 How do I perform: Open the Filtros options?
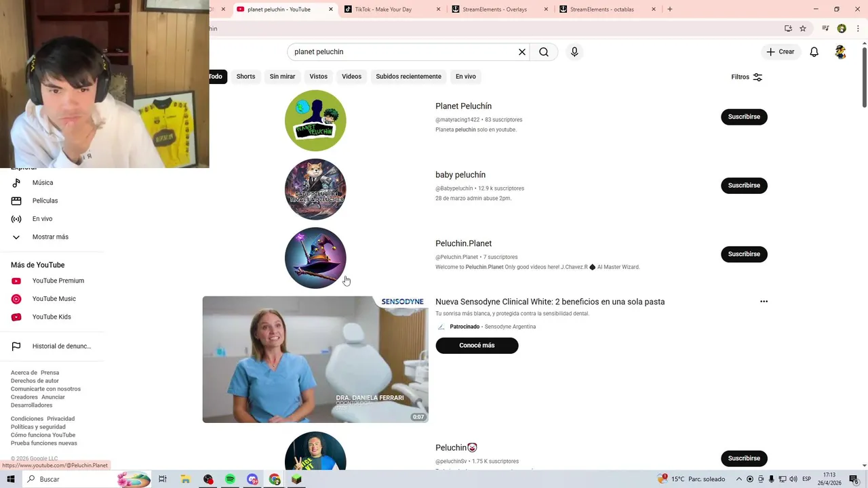point(747,77)
